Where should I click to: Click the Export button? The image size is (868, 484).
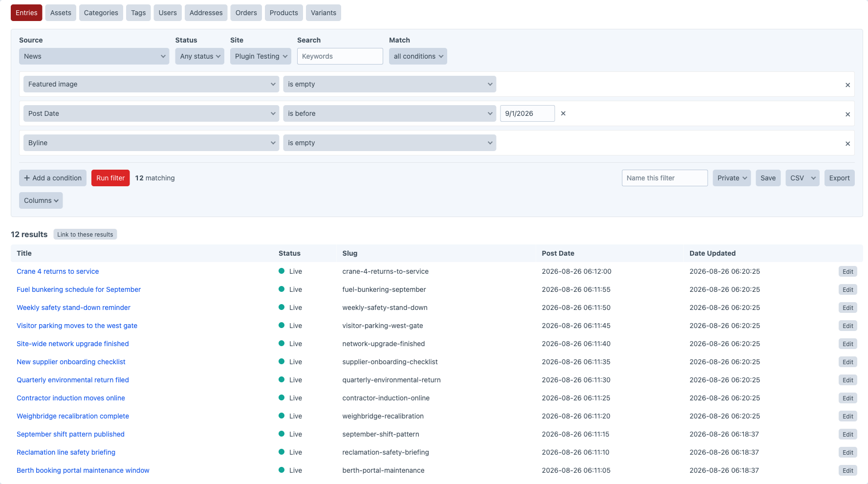839,178
